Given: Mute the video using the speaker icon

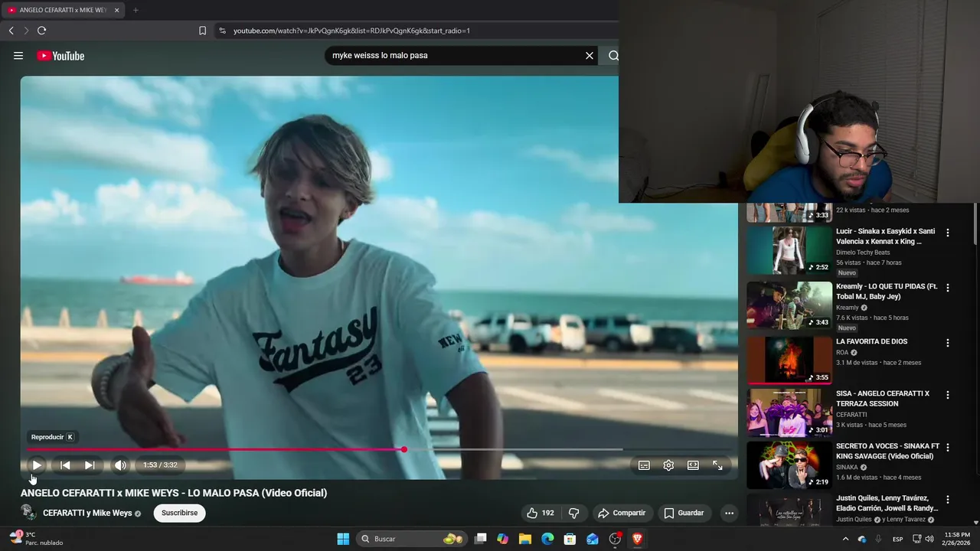Looking at the screenshot, I should tap(120, 465).
